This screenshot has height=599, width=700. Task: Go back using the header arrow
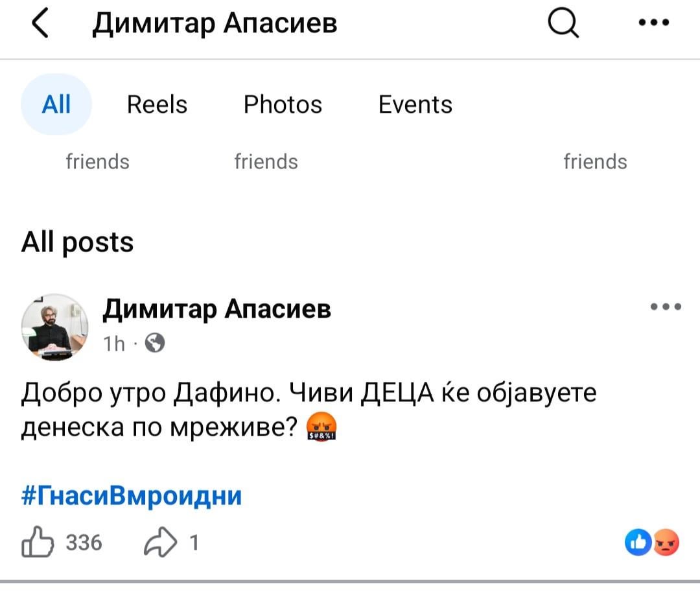(40, 25)
